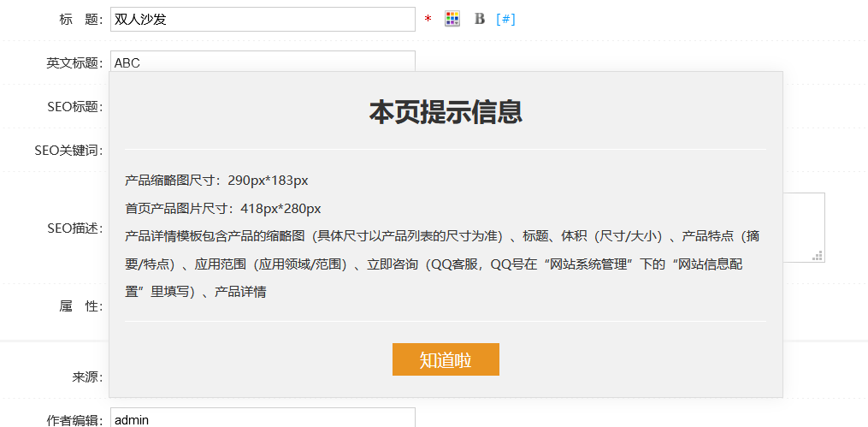
Task: Toggle bold formatting for the title
Action: point(480,19)
